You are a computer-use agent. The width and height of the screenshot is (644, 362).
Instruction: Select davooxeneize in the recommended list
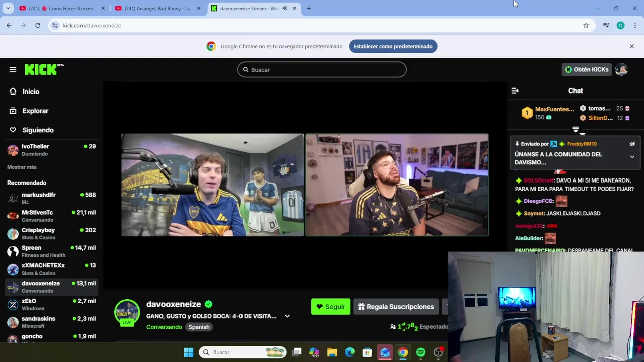pyautogui.click(x=51, y=287)
